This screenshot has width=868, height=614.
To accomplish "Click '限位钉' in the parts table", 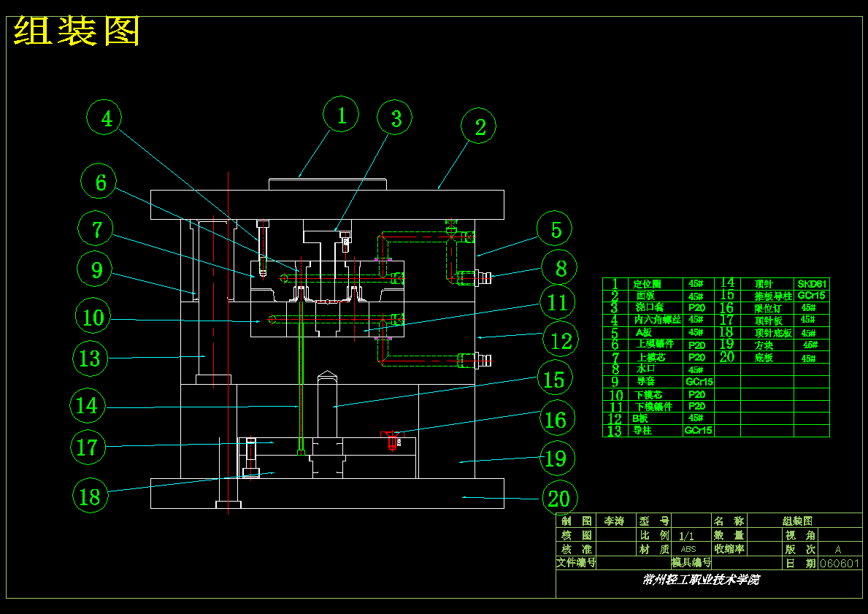I will point(769,308).
